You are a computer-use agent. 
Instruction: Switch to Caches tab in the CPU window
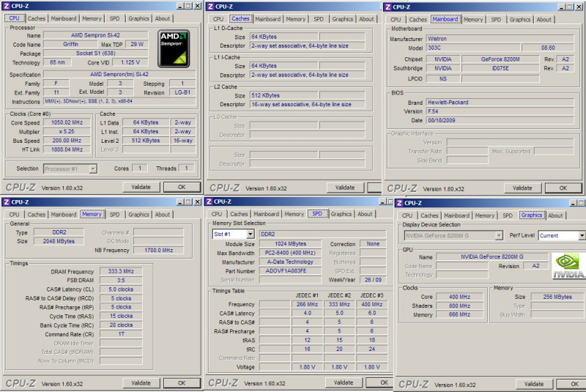(x=36, y=18)
